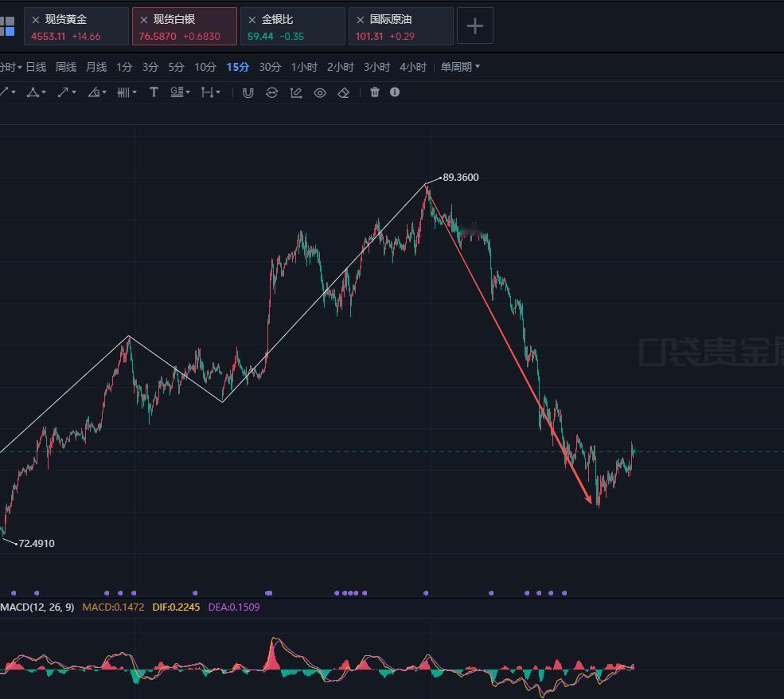Switch to the 现货白银 tab
This screenshot has height=699, width=784.
(x=185, y=26)
